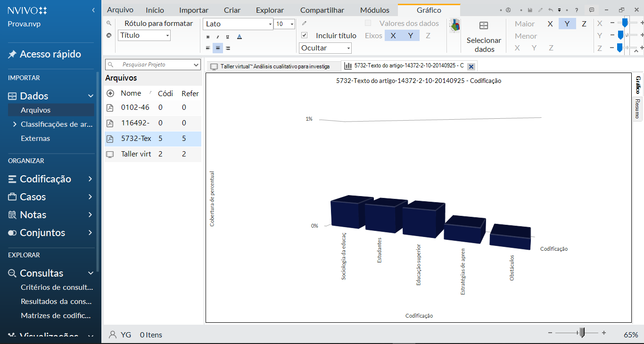Screen dimensions: 644x344
Task: Apply bold to the chart label
Action: [208, 37]
